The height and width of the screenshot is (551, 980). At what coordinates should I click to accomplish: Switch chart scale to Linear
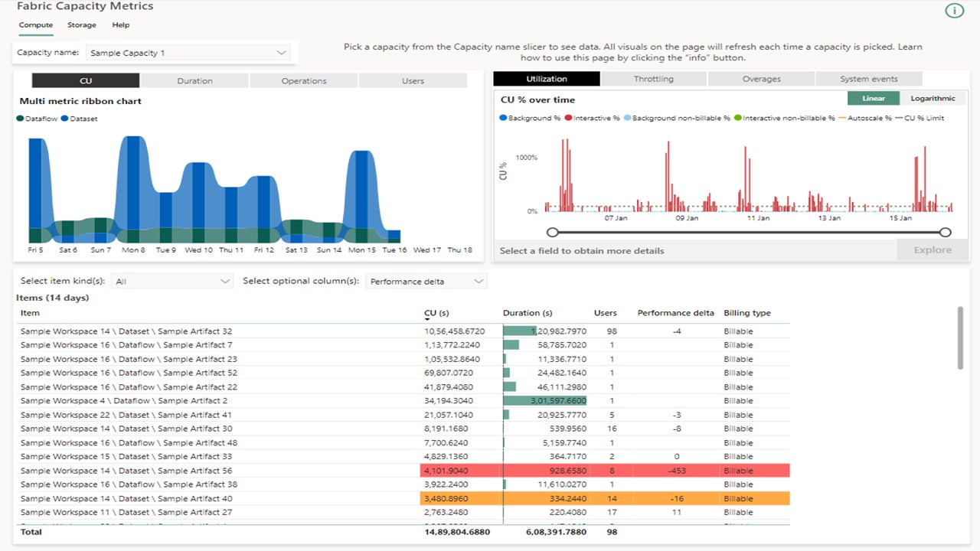(x=874, y=98)
